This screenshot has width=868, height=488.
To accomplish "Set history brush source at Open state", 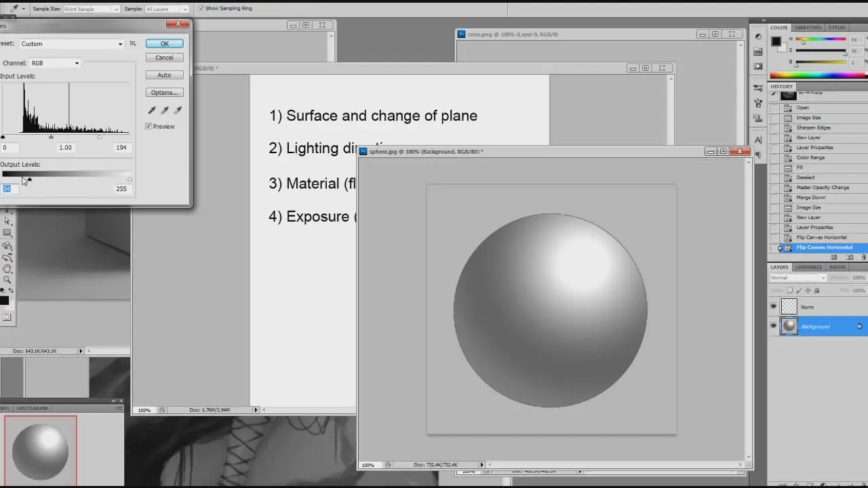I will [775, 108].
